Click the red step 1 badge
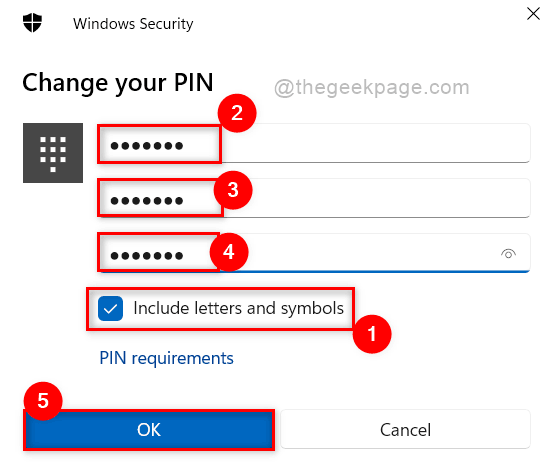 (372, 334)
